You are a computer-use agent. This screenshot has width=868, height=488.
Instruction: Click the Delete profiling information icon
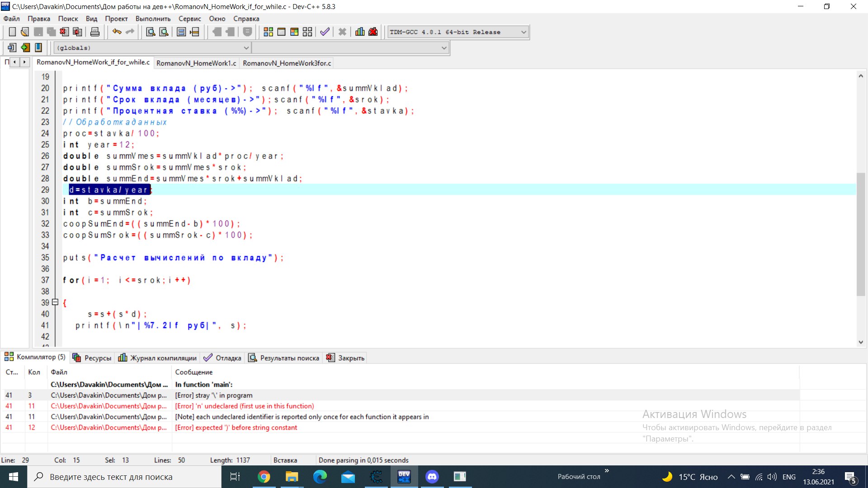[373, 32]
